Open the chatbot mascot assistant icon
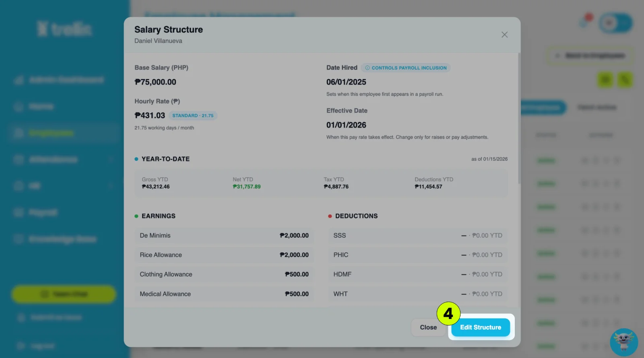The image size is (644, 358). pos(624,342)
